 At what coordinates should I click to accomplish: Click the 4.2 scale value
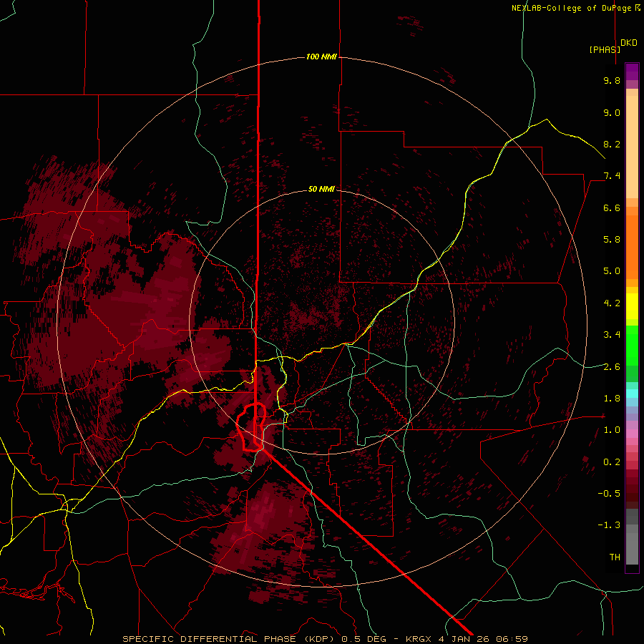(612, 303)
